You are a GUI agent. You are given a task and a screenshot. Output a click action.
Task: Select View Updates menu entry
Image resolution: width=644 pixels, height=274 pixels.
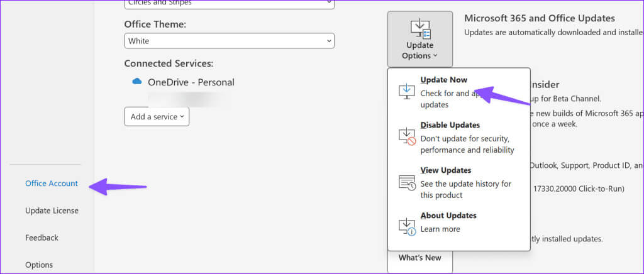tap(458, 182)
